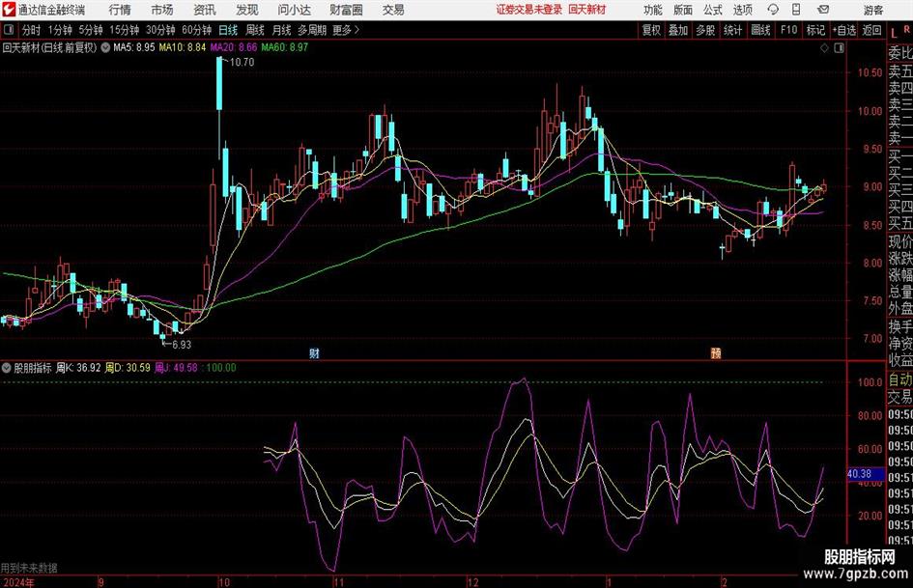Open the 交易 menu

(x=393, y=10)
